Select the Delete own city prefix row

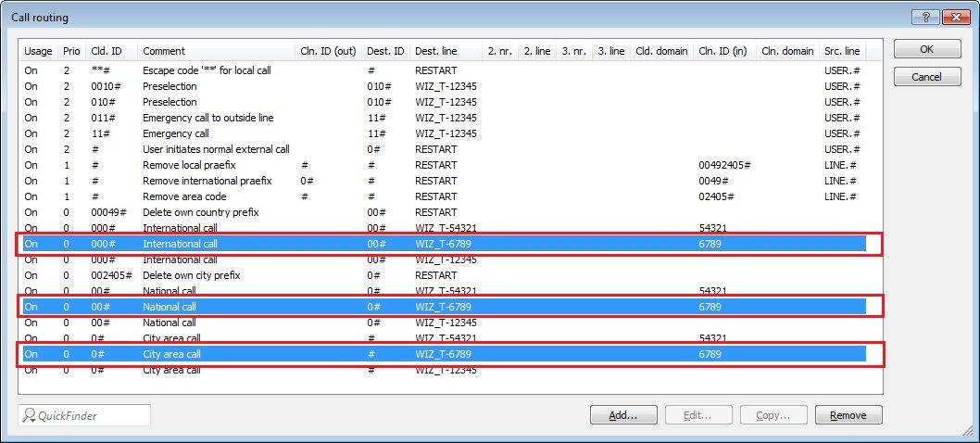click(191, 275)
